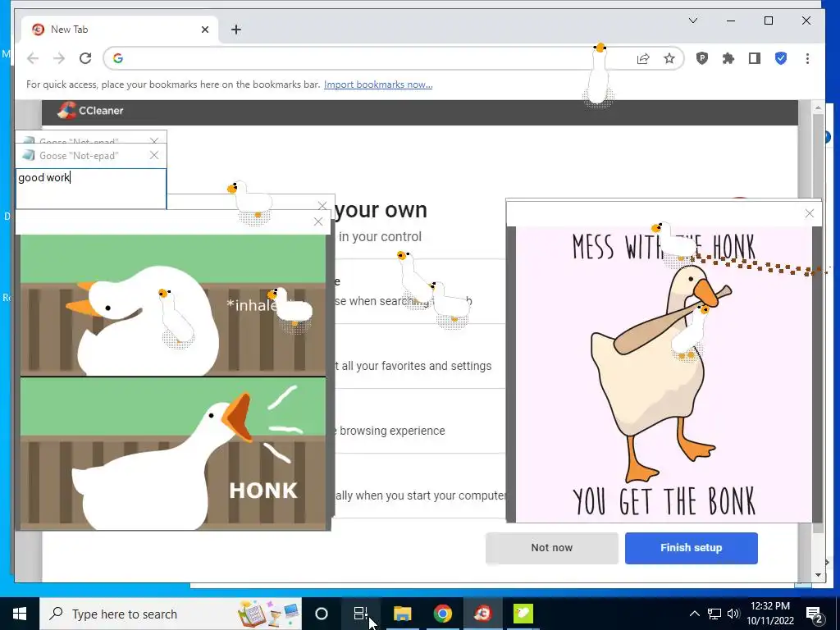
Task: Open the green goose app taskbar icon
Action: (x=523, y=614)
